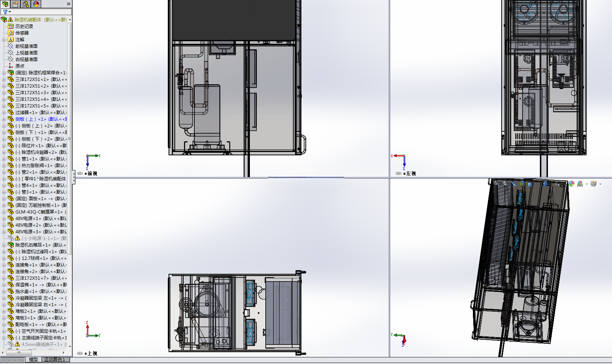Screen dimensions: 612x364
Task: Collapse the feature tree panel with side handle
Action: click(74, 177)
